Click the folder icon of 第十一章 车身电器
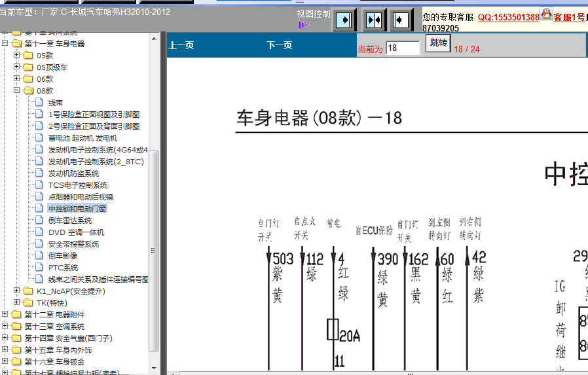This screenshot has width=588, height=375. (17, 43)
